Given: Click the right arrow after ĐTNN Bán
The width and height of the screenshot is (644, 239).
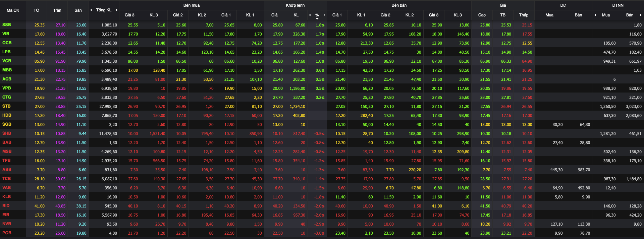Looking at the screenshot, I should (641, 15).
